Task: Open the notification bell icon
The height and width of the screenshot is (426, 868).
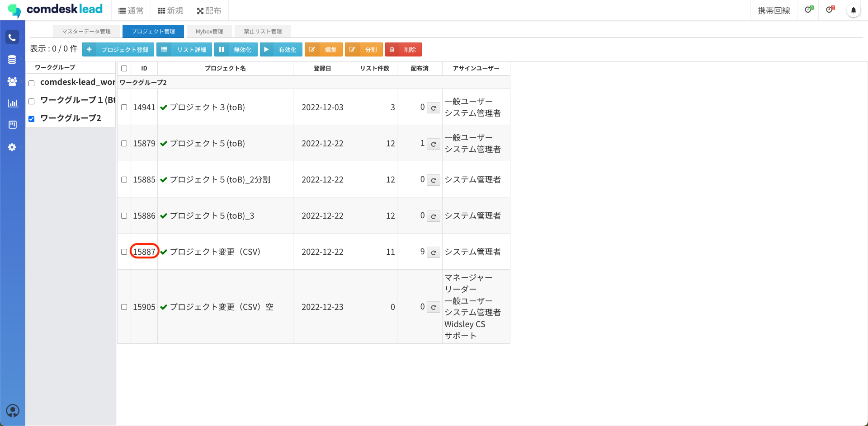Action: (x=853, y=10)
